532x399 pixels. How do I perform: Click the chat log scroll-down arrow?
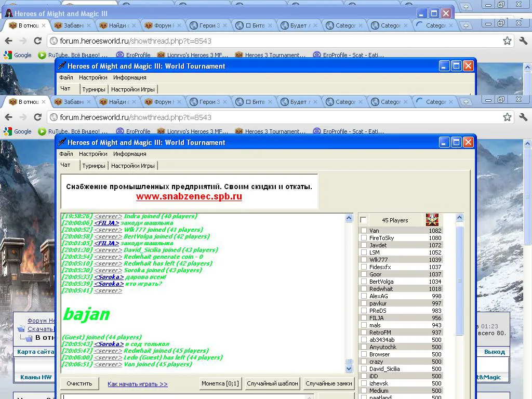click(349, 368)
